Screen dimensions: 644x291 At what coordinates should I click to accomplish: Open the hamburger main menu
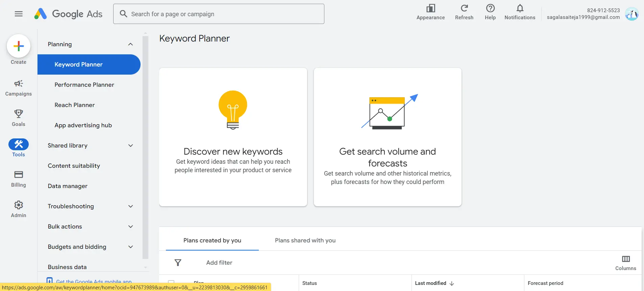[x=19, y=14]
